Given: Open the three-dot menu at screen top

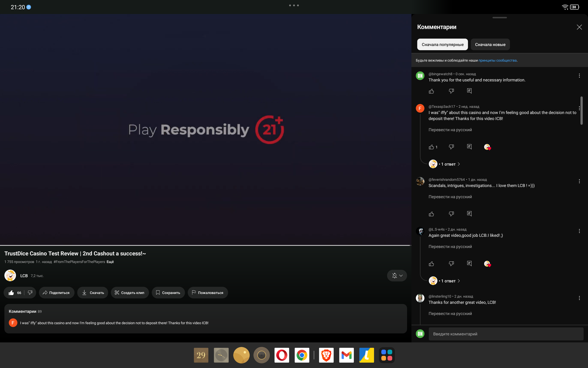Looking at the screenshot, I should 294,5.
